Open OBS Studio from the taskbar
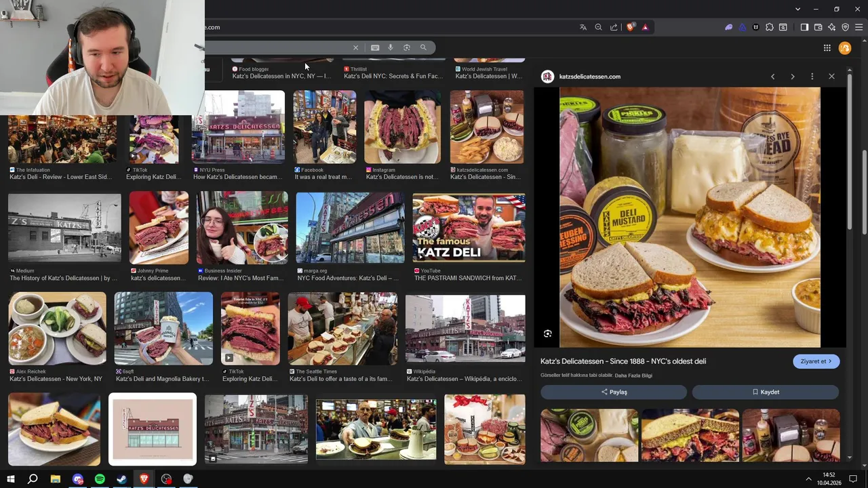Viewport: 868px width, 488px height. click(x=166, y=479)
